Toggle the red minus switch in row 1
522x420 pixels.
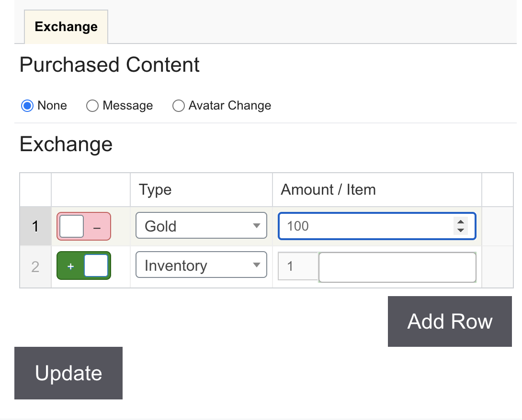point(83,226)
